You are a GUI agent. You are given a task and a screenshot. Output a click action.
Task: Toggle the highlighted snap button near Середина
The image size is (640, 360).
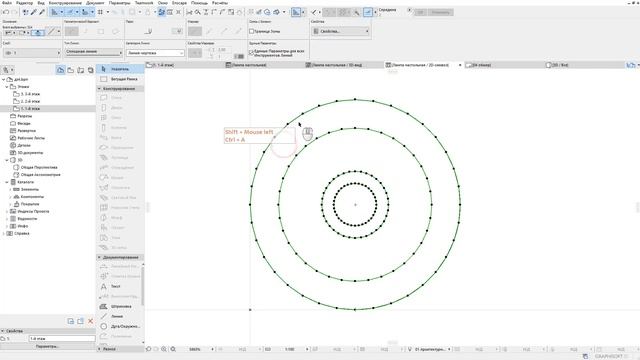pyautogui.click(x=368, y=12)
